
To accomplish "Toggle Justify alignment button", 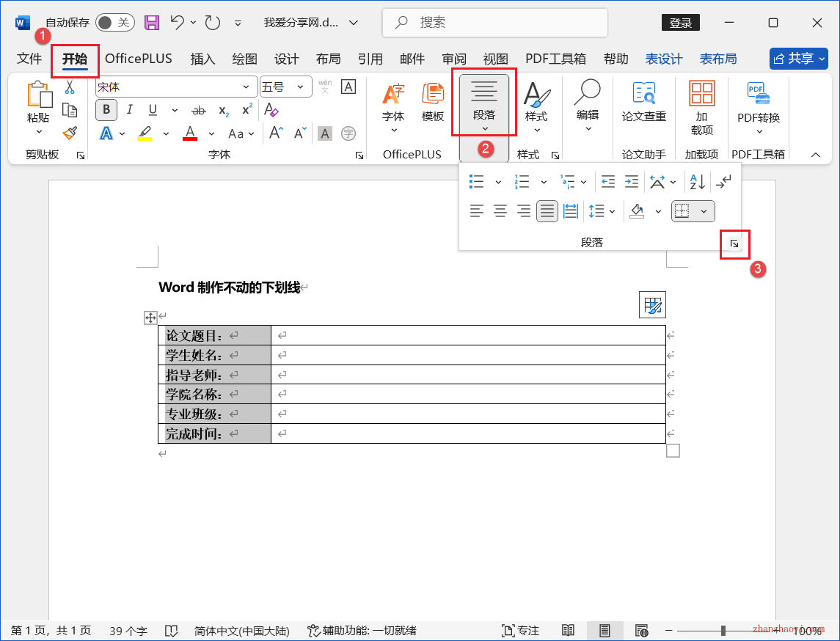I will coord(547,211).
